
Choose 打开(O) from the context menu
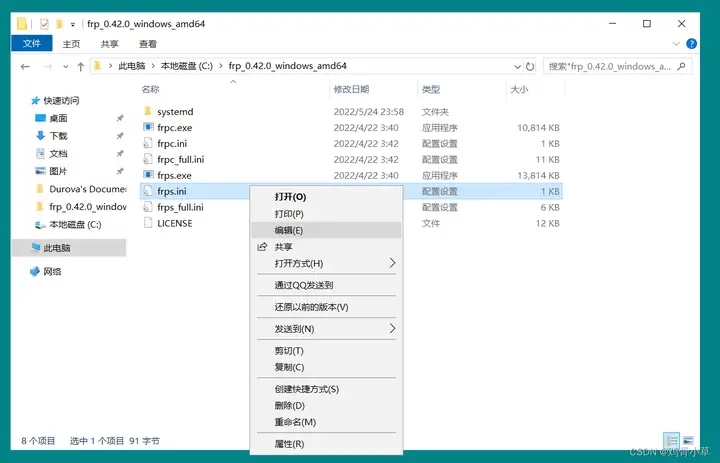[326, 197]
